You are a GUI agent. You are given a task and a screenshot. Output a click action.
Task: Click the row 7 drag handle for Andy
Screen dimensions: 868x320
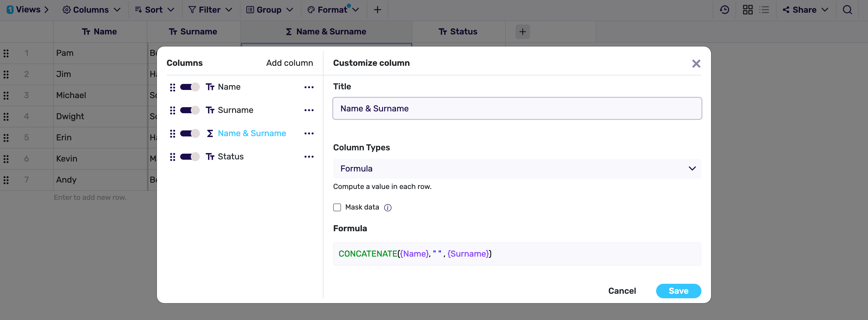6,180
